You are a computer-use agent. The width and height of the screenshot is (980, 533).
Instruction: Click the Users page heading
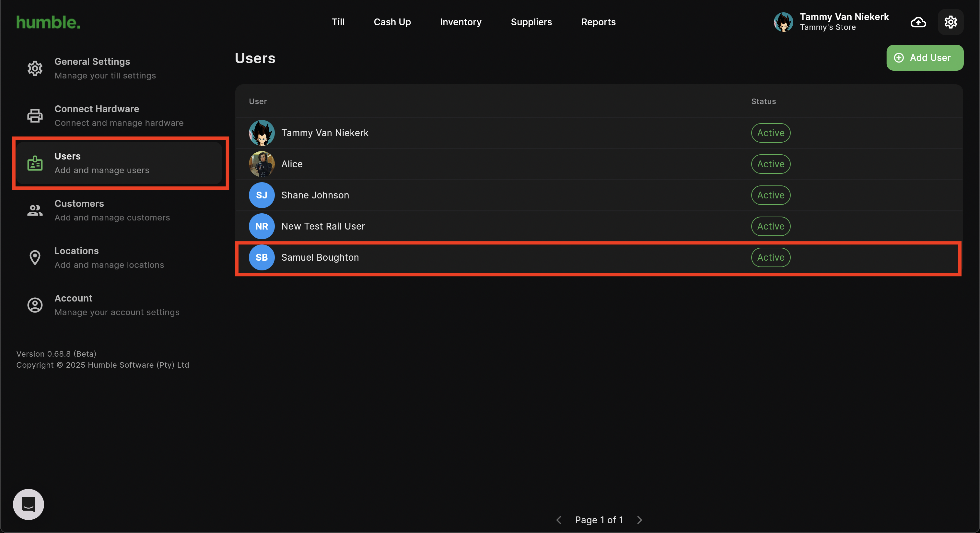(255, 58)
